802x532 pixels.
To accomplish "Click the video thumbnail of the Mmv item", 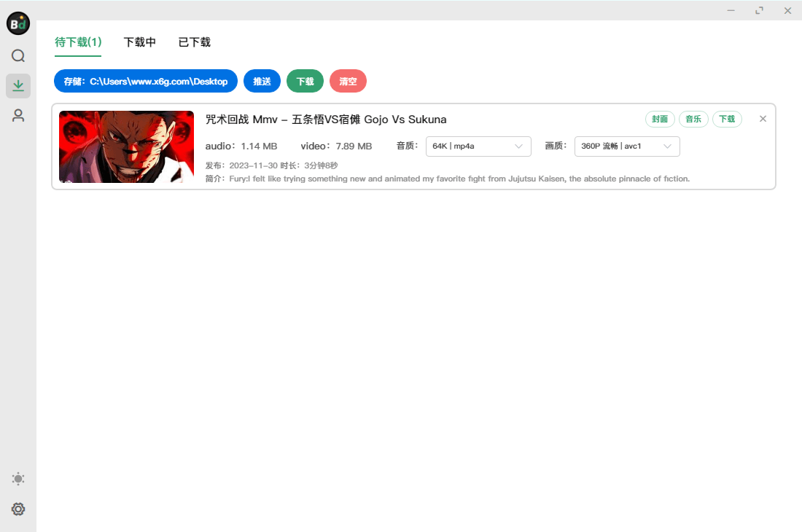I will [x=125, y=146].
